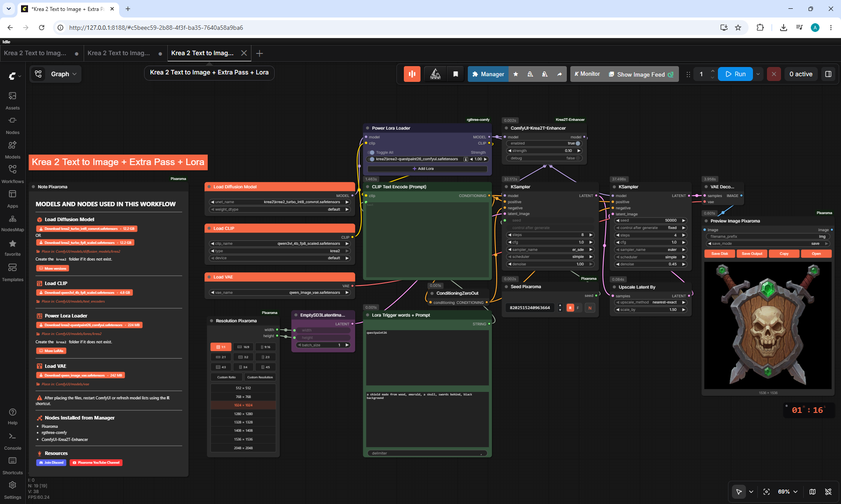Click the LoRA info icon in Power Lora Loader

(x=466, y=159)
